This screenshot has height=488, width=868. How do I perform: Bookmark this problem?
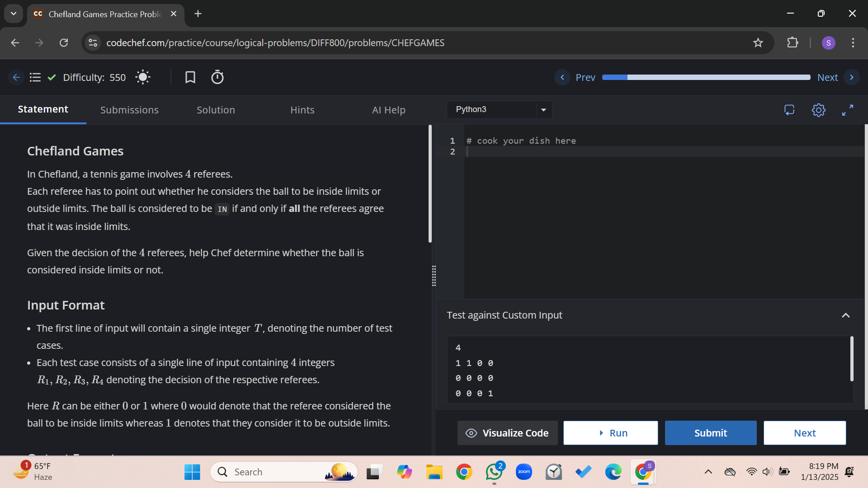pyautogui.click(x=190, y=77)
